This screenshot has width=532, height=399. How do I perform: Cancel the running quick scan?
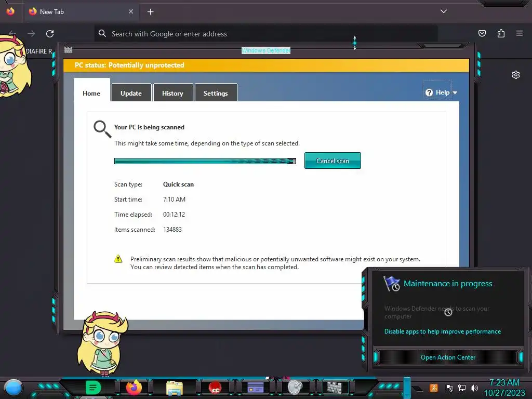tap(332, 161)
